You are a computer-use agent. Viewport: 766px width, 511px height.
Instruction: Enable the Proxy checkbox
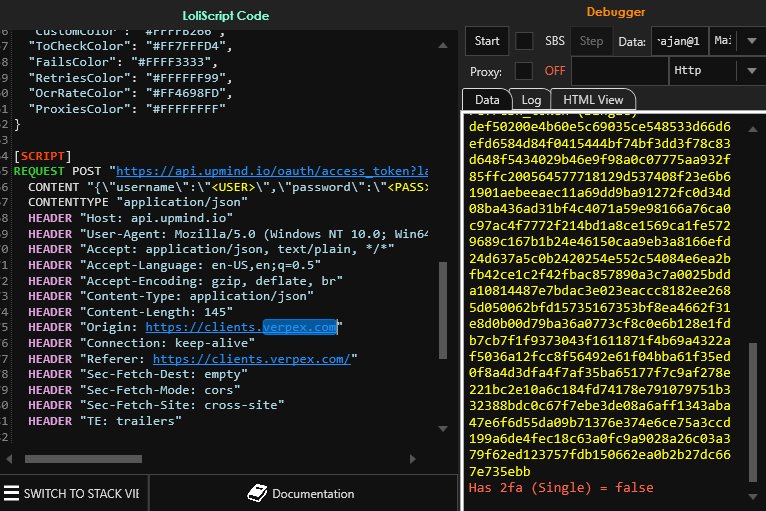(x=524, y=71)
